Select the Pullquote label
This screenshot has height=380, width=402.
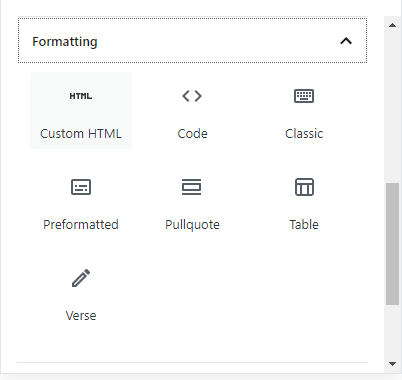click(x=192, y=225)
